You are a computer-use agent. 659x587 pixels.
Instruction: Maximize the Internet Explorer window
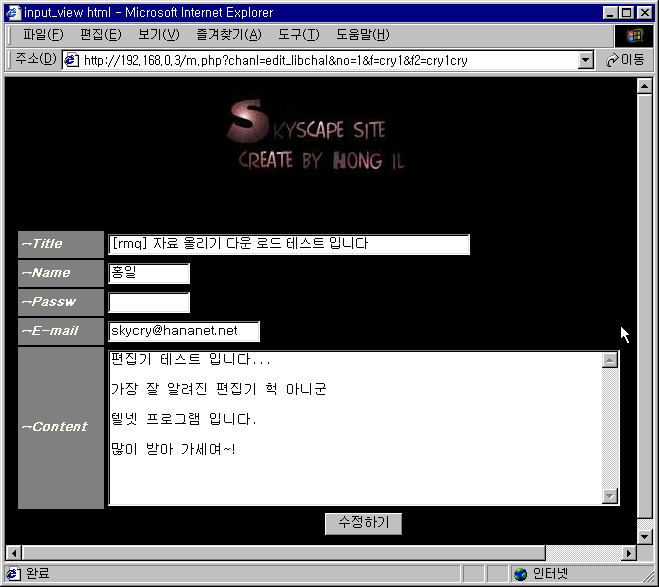pos(626,13)
